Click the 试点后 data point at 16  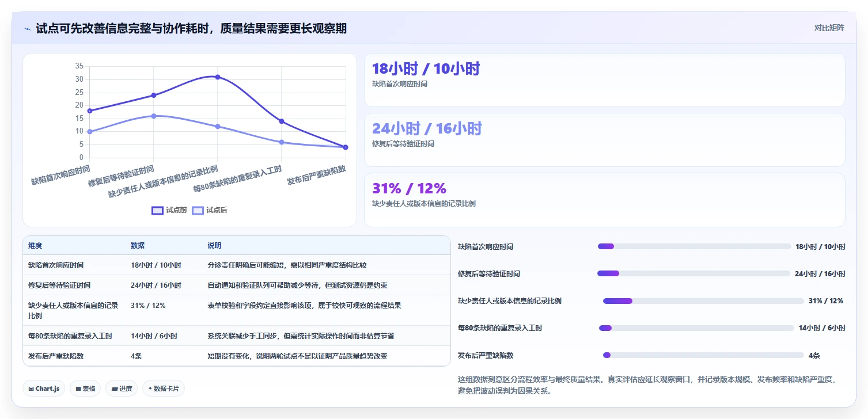(154, 116)
